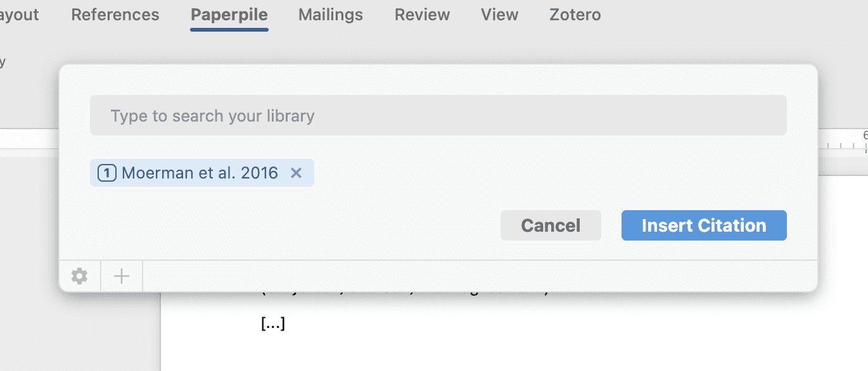
Task: Cancel the citation dialog
Action: pyautogui.click(x=550, y=225)
